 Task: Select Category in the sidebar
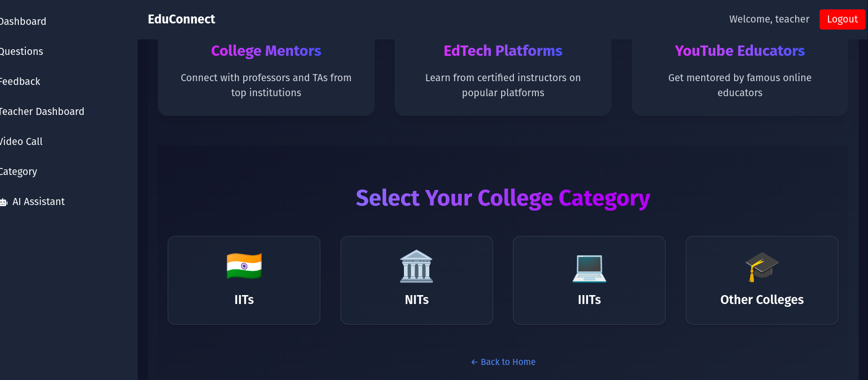point(19,172)
